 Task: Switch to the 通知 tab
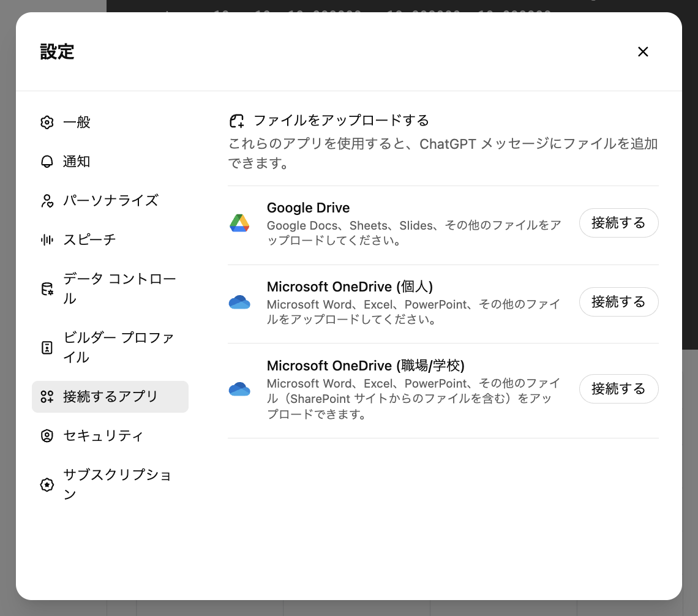pos(110,161)
